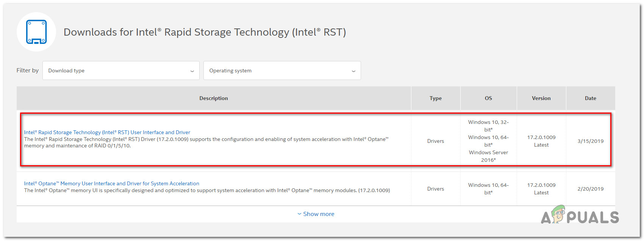Click the Filter by label
This screenshot has height=241, width=644.
[x=28, y=70]
